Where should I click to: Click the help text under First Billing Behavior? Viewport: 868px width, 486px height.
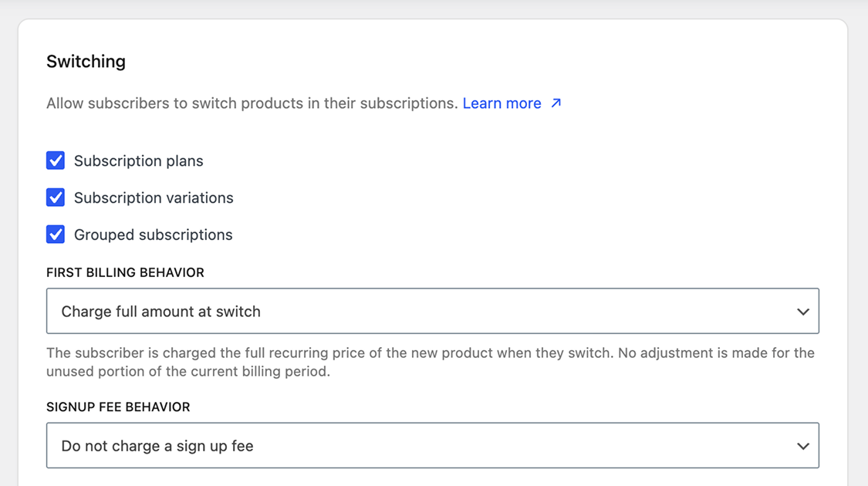click(430, 362)
